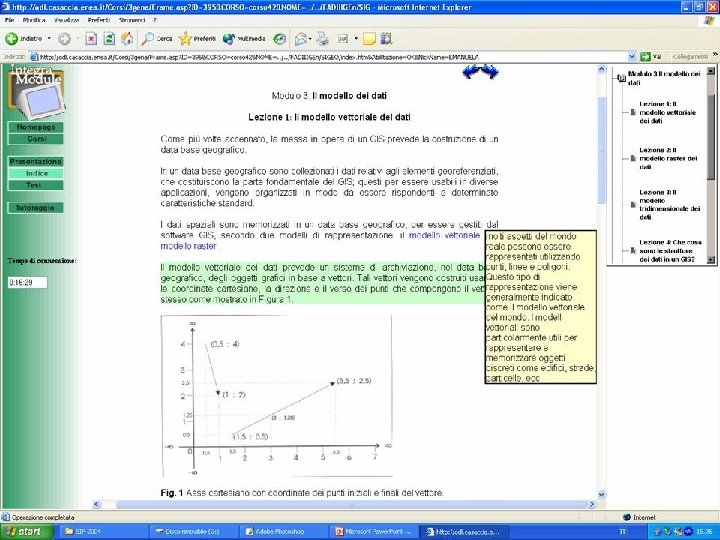Click horizontal scrollbar left arrow
Viewport: 720px width, 540px height.
pyautogui.click(x=96, y=505)
